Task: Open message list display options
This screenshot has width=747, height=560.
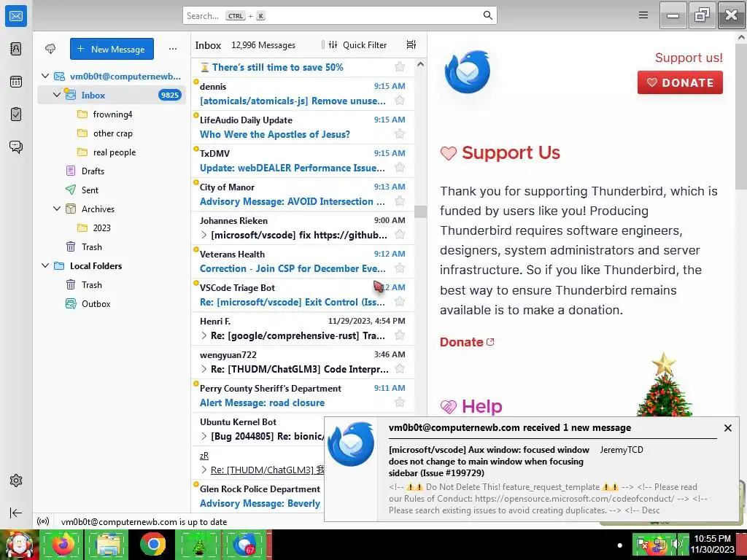Action: coord(411,44)
